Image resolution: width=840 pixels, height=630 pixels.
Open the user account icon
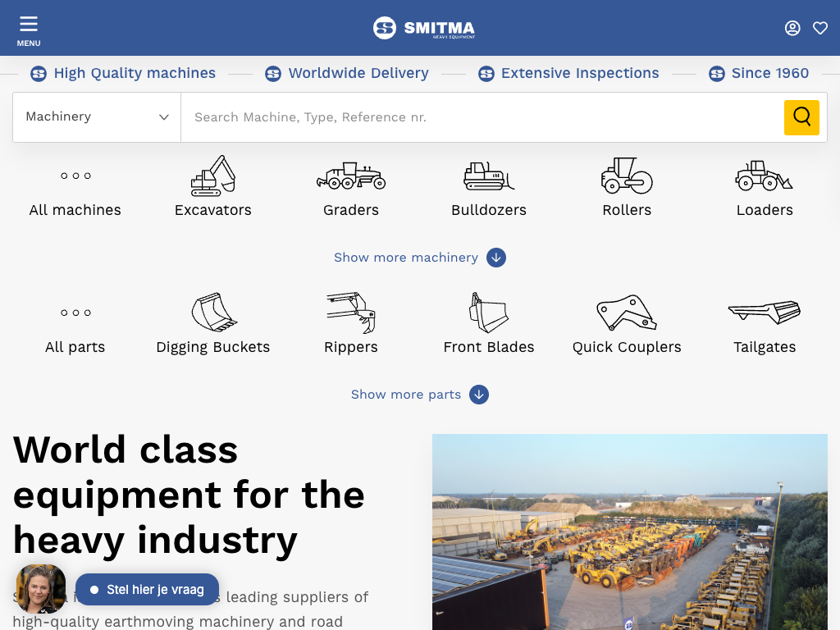(792, 28)
